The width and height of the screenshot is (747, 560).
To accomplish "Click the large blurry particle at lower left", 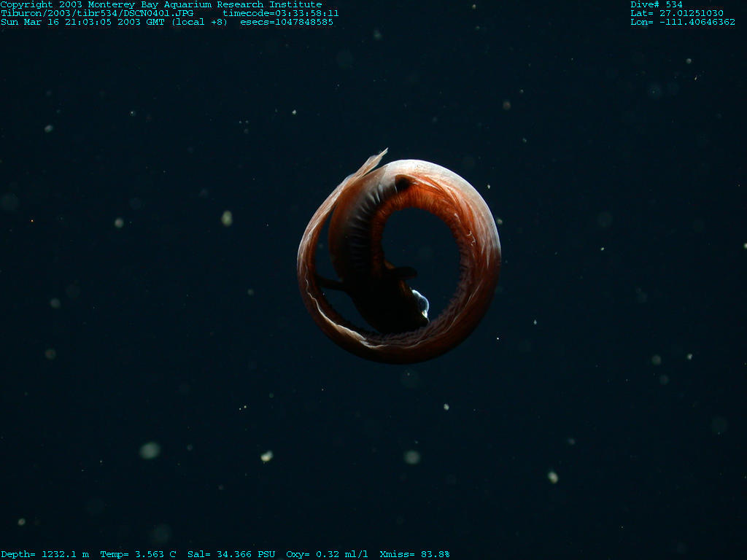I will (150, 450).
